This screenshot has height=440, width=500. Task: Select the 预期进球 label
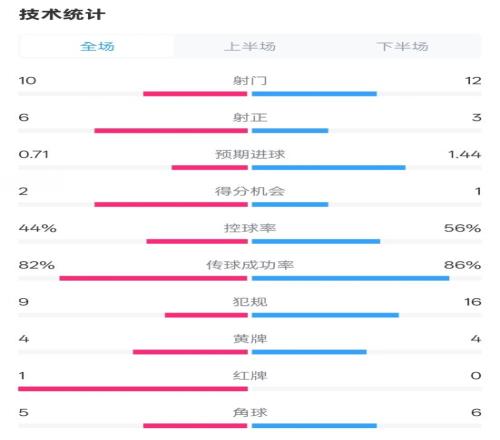tap(250, 154)
